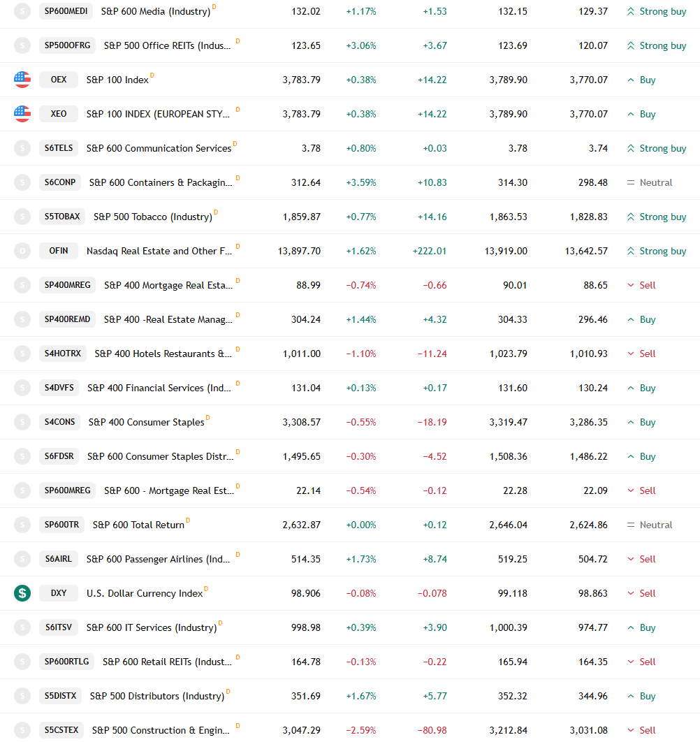
Task: Click the grey logo icon beside OFIN
Action: tap(22, 251)
